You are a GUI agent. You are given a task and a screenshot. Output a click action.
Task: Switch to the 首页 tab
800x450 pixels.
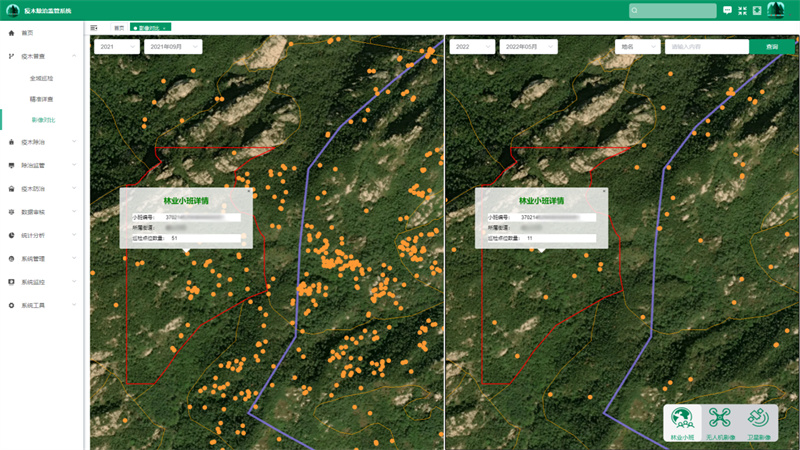point(119,27)
